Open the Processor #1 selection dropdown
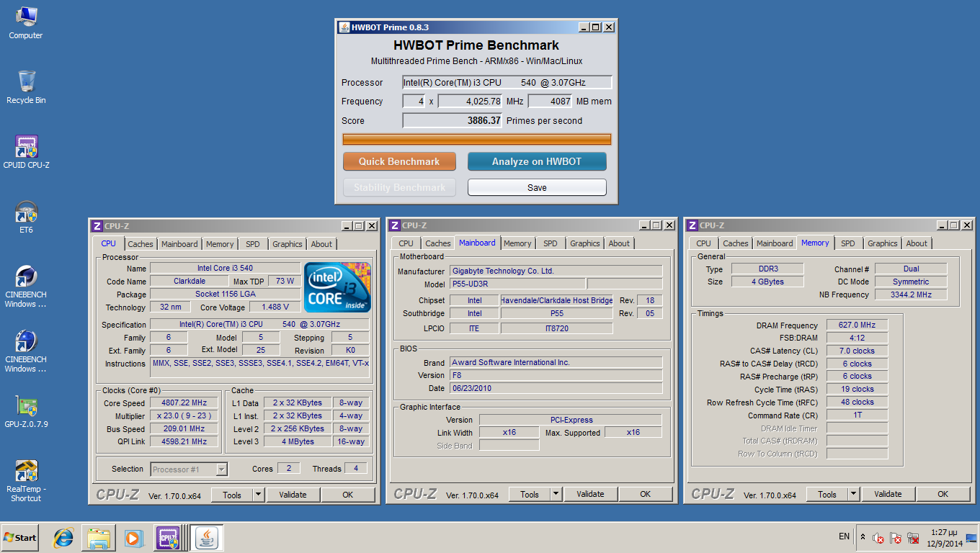Image resolution: width=980 pixels, height=553 pixels. click(x=189, y=469)
